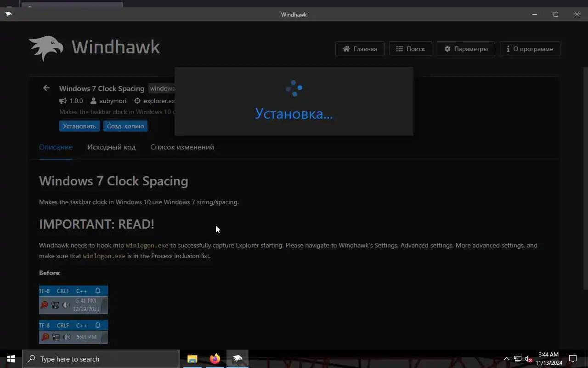
Task: Click the Before screenshot with date clock
Action: (x=73, y=300)
